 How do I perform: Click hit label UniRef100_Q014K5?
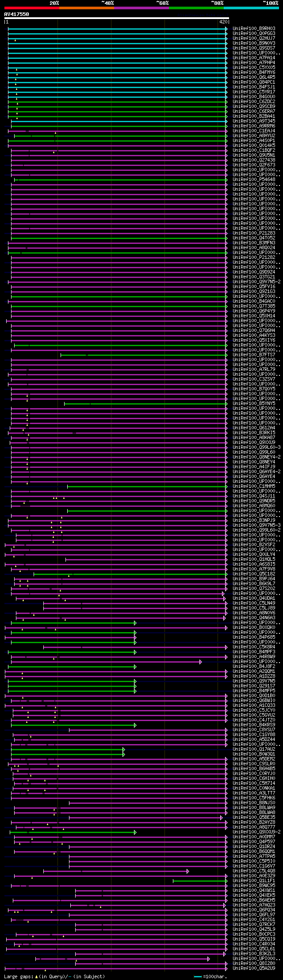pyautogui.click(x=254, y=145)
